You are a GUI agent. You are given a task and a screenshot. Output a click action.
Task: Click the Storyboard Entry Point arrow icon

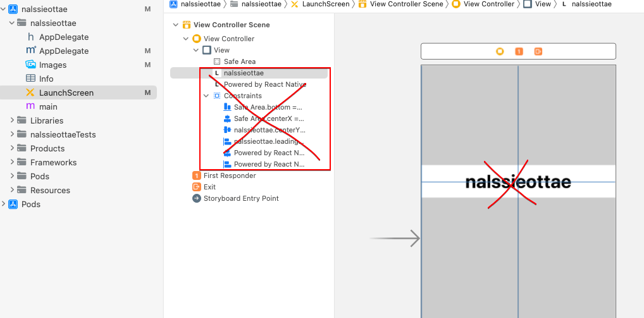click(196, 198)
